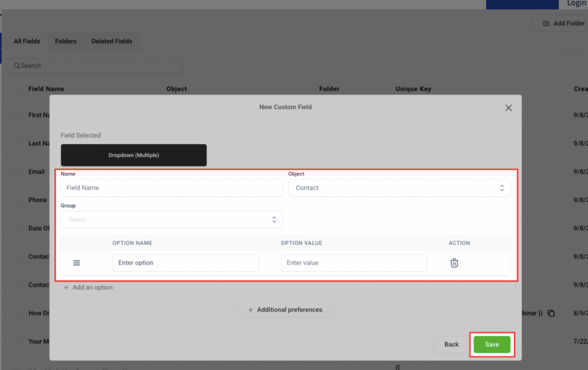Viewport: 588px width, 370px height.
Task: Switch to the Folders tab
Action: [65, 41]
